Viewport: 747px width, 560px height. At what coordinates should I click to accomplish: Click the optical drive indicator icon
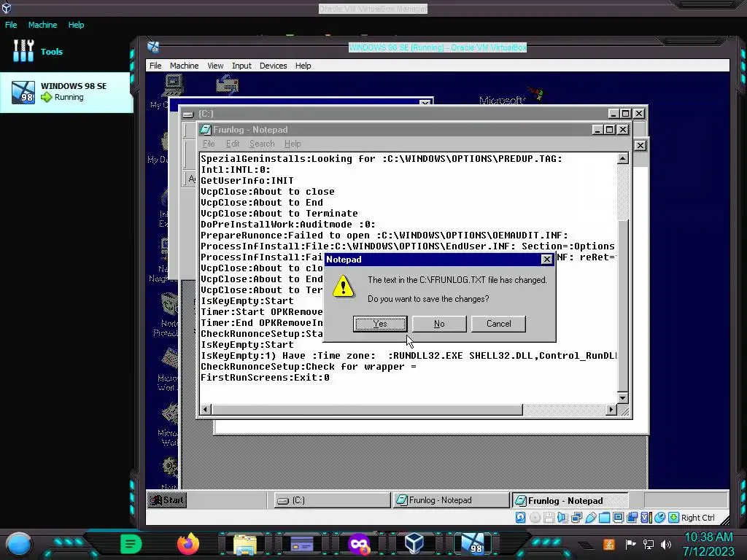coord(535,518)
